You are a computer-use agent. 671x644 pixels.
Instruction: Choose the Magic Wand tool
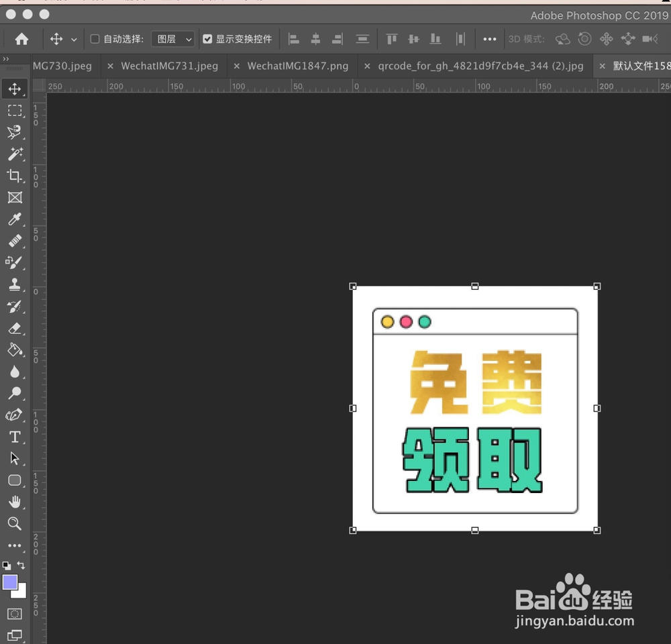[x=15, y=154]
